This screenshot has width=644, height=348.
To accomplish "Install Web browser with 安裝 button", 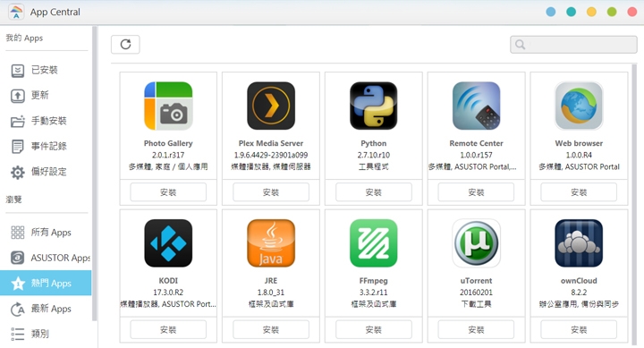I will [x=579, y=191].
